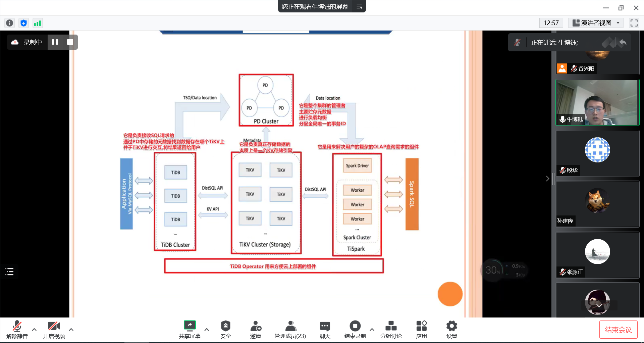The image size is (644, 343).
Task: Open 管理成员(23) participants panel
Action: coord(290,330)
